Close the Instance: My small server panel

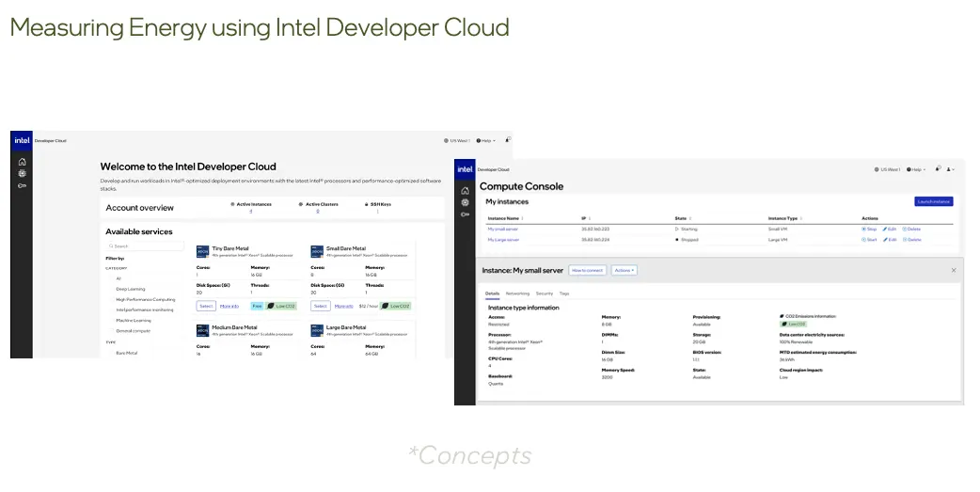pyautogui.click(x=954, y=270)
